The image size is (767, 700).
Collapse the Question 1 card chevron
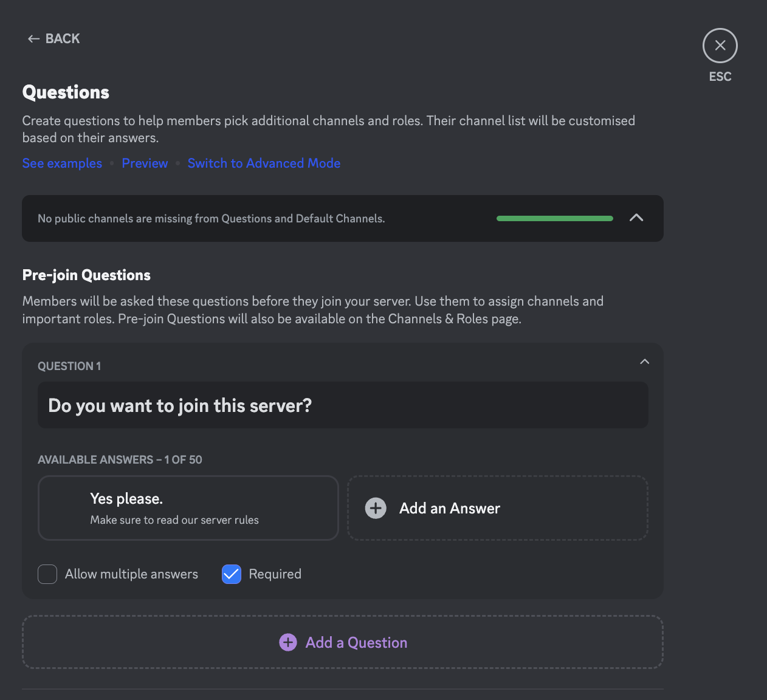644,362
